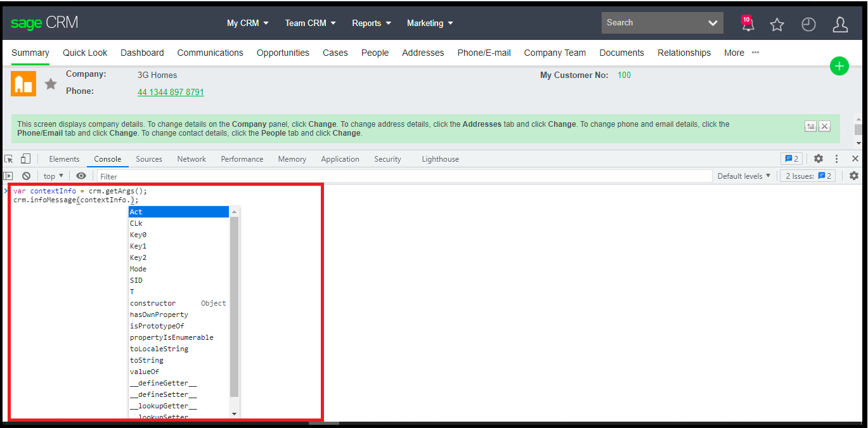Open the Dashboard tab
The image size is (868, 428).
click(x=142, y=53)
